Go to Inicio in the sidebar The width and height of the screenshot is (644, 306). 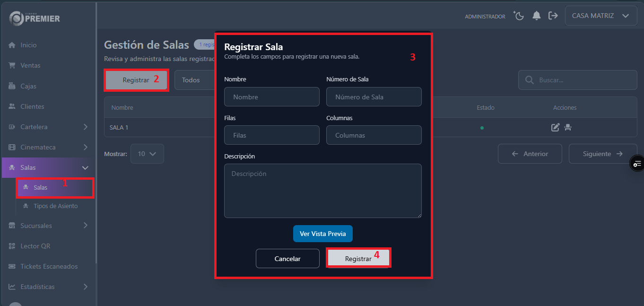pyautogui.click(x=28, y=45)
